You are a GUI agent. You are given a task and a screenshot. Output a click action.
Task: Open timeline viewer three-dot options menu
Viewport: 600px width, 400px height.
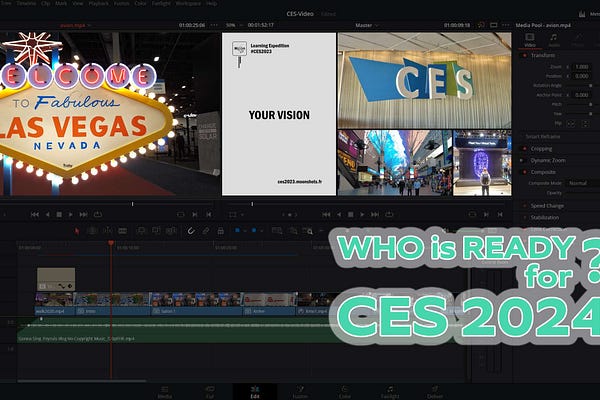point(506,25)
